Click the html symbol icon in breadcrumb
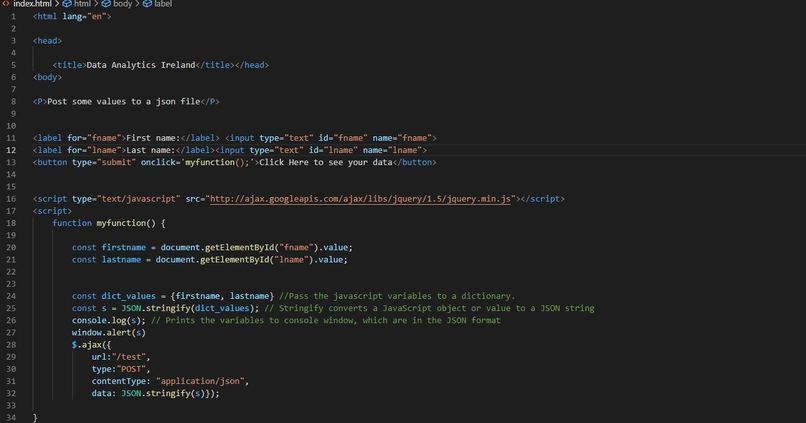 click(67, 4)
